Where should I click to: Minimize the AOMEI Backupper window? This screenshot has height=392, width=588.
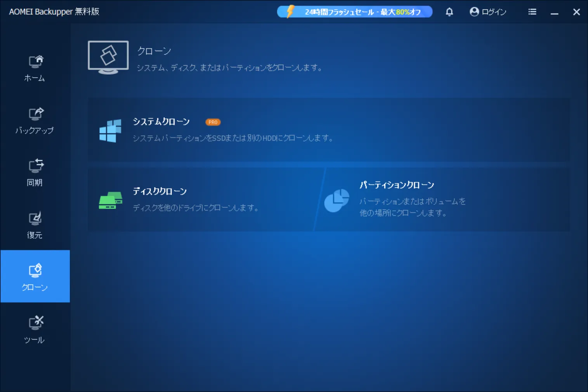pyautogui.click(x=554, y=12)
